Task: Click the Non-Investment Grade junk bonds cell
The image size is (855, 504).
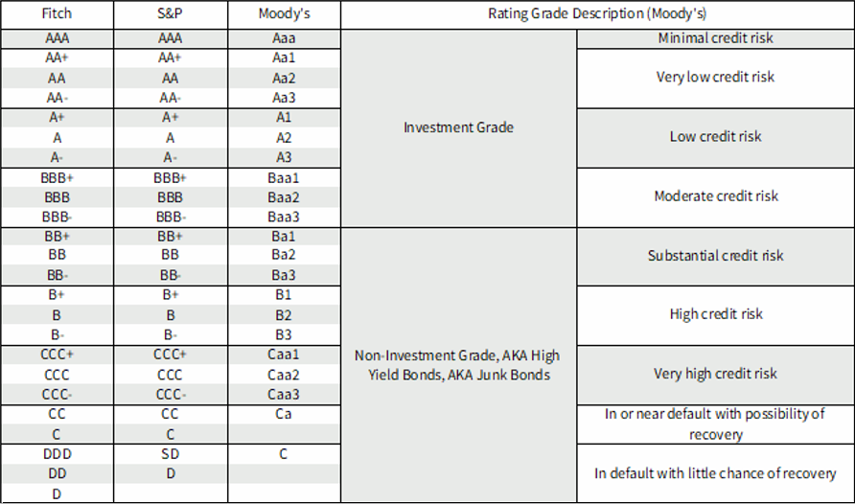Action: [x=458, y=365]
